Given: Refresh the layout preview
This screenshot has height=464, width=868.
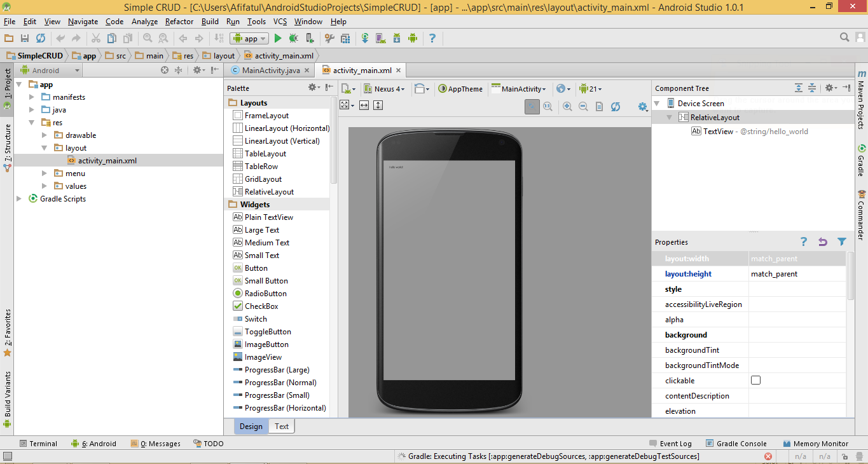Looking at the screenshot, I should tap(616, 106).
